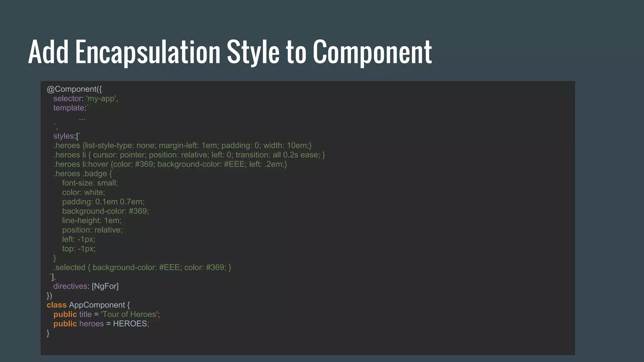The image size is (644, 362).
Task: Click the "color: white;" line
Action: (x=83, y=192)
